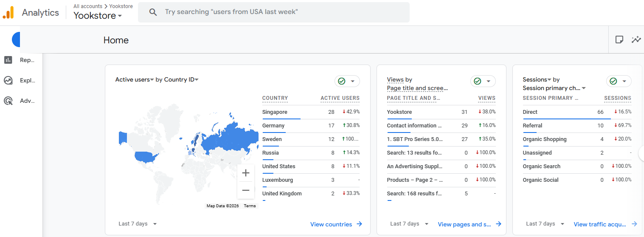Expand the Yookstore account selector
The height and width of the screenshot is (237, 644).
98,16
